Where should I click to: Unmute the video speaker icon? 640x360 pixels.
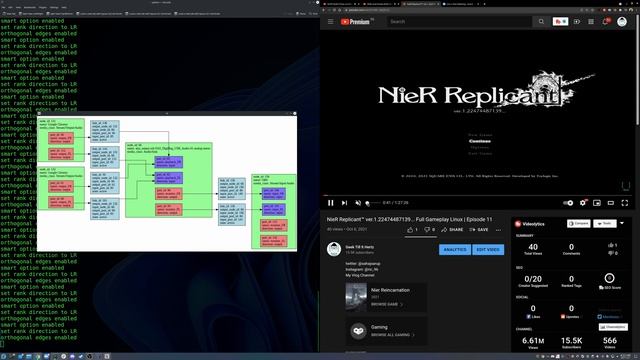click(358, 203)
